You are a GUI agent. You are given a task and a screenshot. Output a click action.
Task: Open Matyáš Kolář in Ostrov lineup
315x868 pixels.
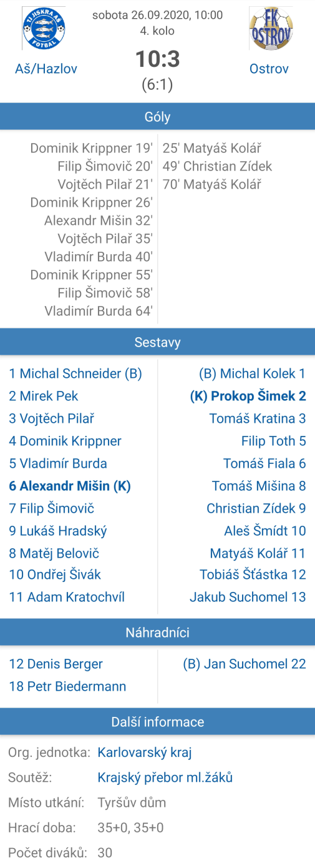point(258,553)
